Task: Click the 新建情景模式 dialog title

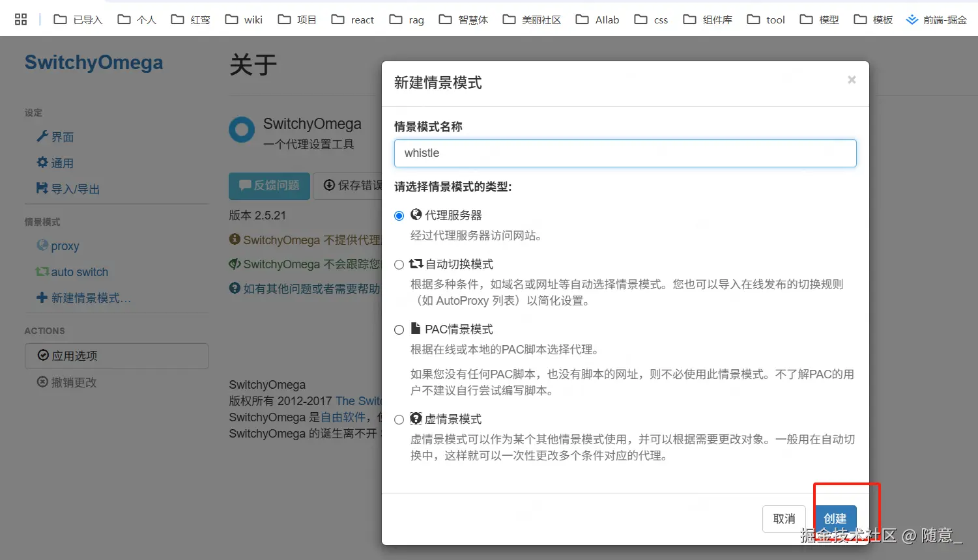Action: [x=438, y=83]
